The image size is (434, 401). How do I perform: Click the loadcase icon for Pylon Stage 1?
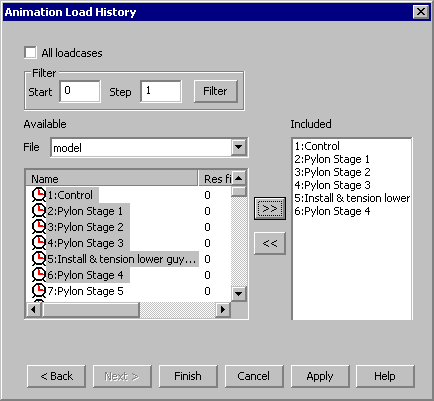click(x=39, y=211)
